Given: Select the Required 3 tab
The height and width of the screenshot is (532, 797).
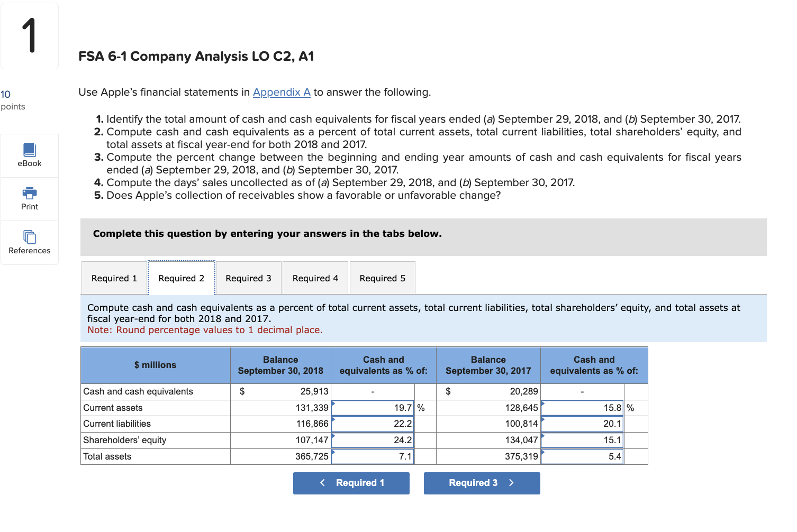Looking at the screenshot, I should 249,278.
